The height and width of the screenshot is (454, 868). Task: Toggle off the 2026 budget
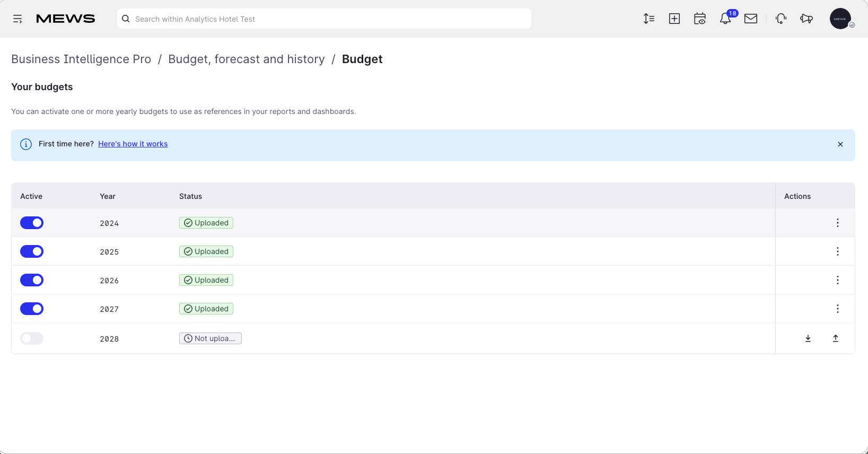tap(32, 280)
